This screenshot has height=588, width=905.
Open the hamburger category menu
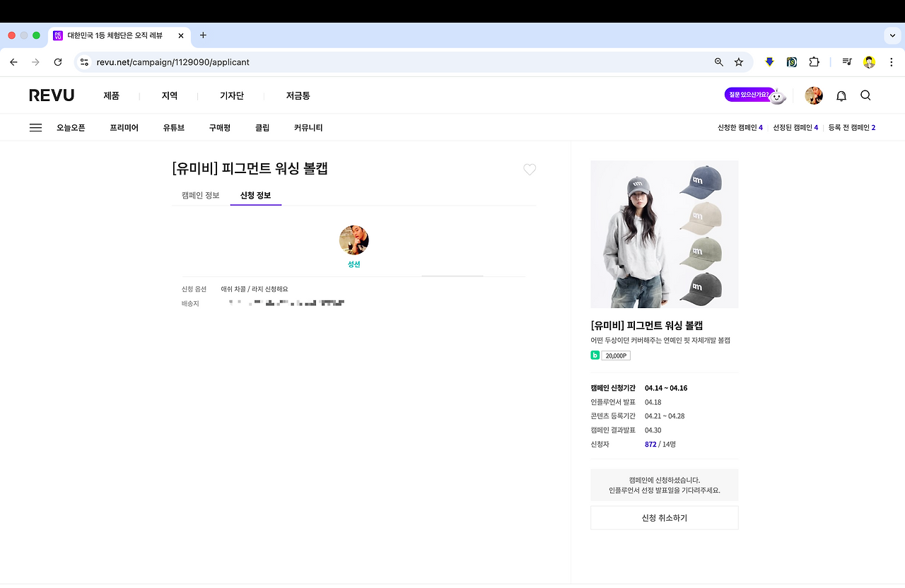click(35, 127)
